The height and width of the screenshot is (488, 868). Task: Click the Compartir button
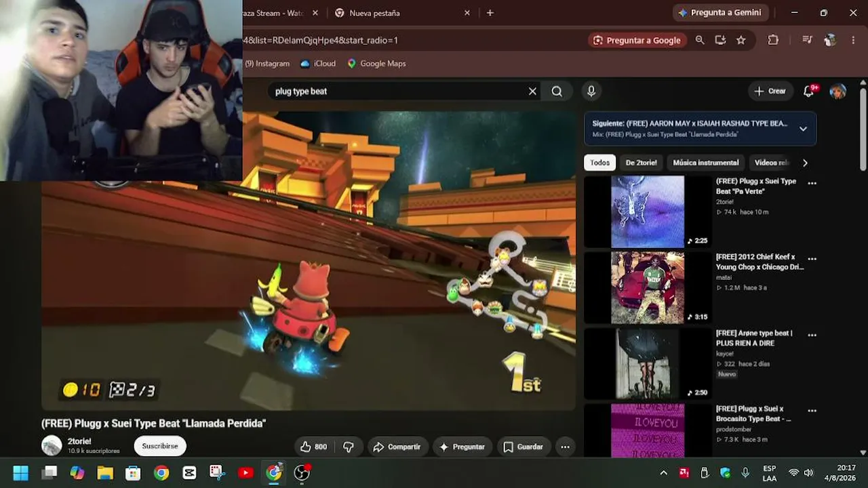tap(397, 447)
